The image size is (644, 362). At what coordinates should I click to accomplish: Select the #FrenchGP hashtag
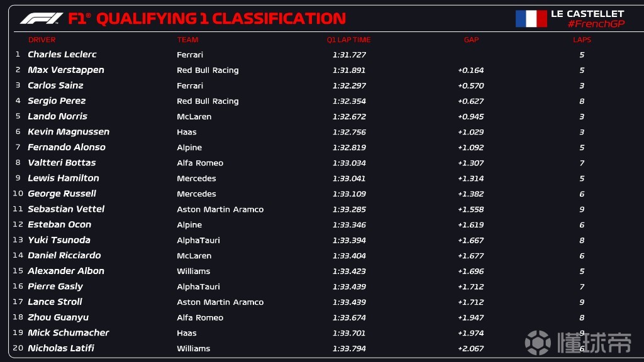pos(596,24)
